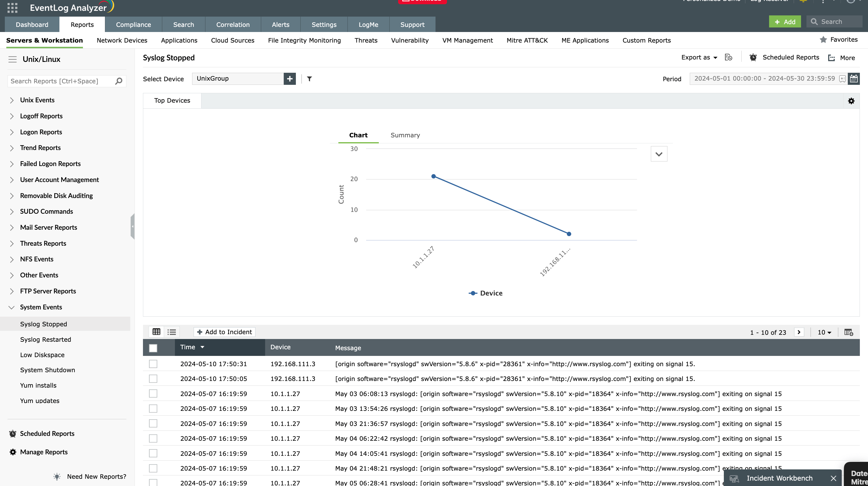Click the chart settings gear icon
868x486 pixels.
[851, 101]
